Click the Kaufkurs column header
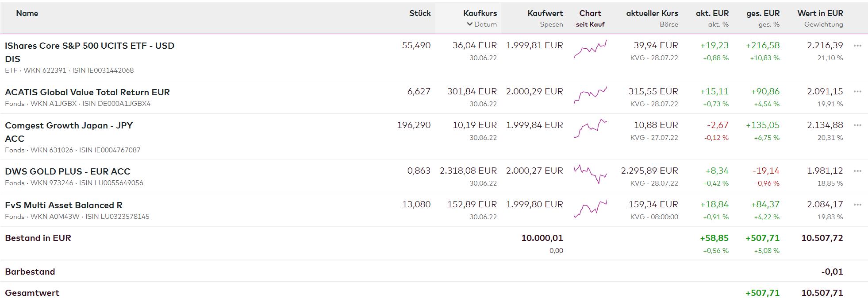868x299 pixels. coord(480,13)
